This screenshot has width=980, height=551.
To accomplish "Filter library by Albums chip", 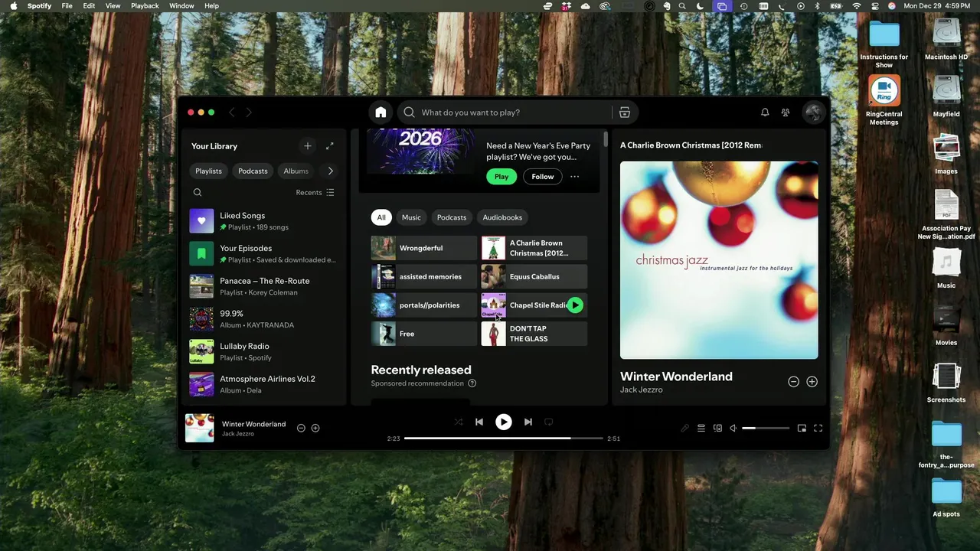I will 296,171.
